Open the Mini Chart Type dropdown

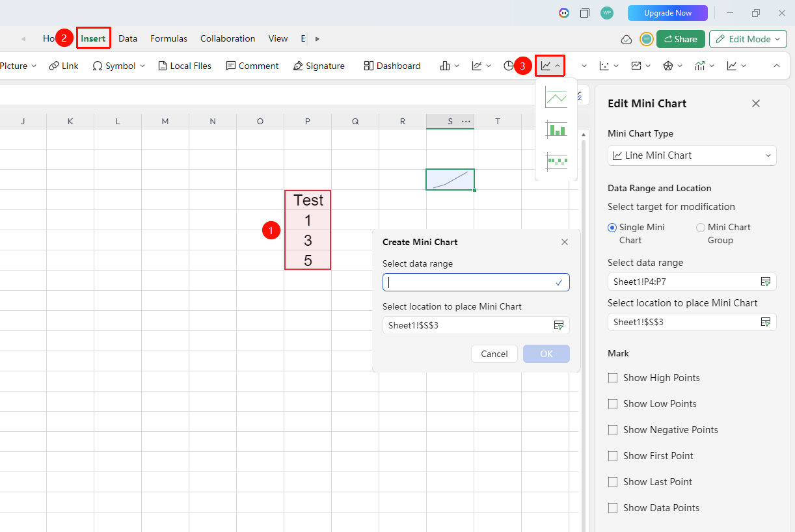[692, 155]
